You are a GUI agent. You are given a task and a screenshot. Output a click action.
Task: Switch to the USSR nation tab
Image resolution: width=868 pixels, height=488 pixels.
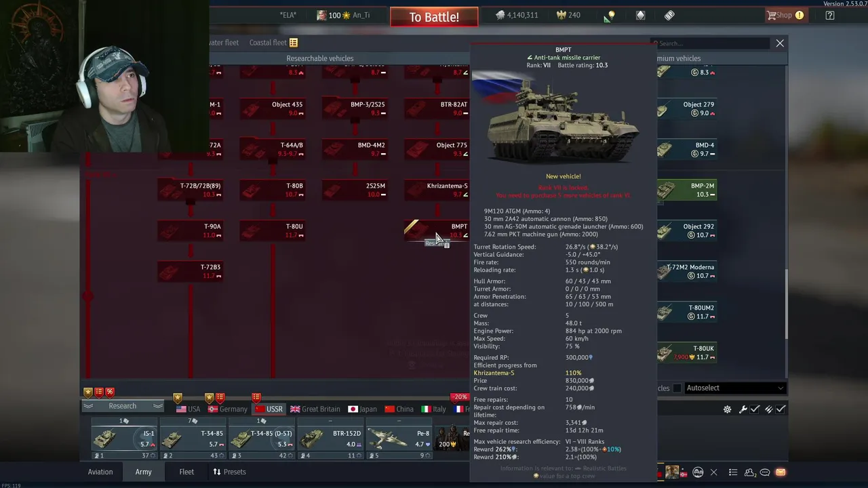[269, 409]
